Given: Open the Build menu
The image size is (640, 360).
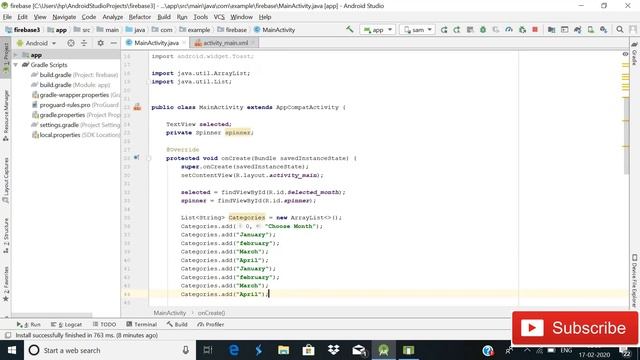Looking at the screenshot, I should [x=164, y=17].
